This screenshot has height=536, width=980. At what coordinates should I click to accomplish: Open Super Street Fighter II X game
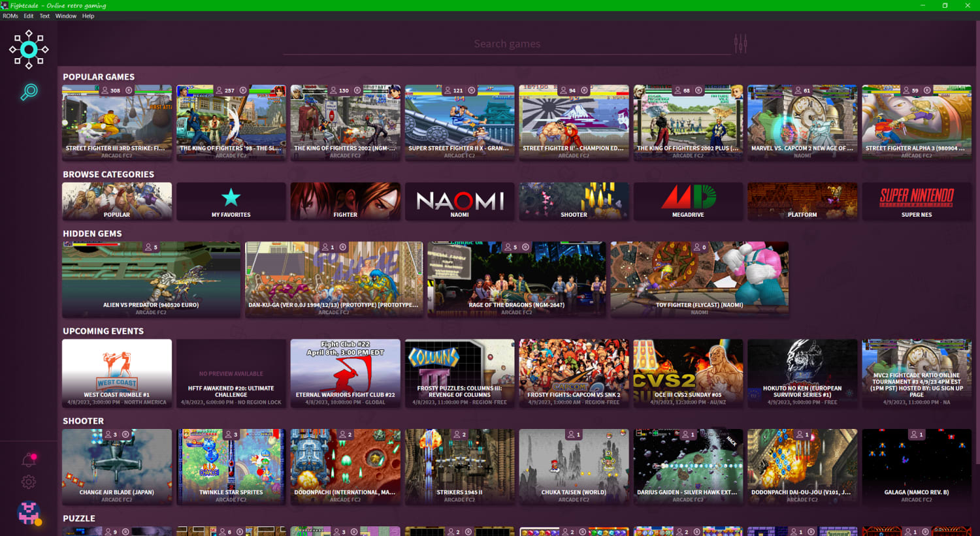460,122
